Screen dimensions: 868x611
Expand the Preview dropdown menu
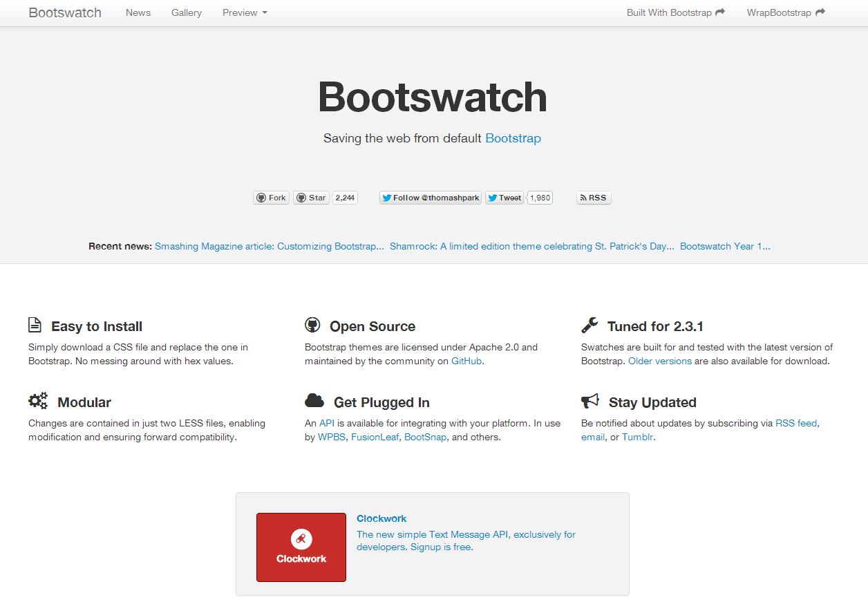pyautogui.click(x=245, y=12)
